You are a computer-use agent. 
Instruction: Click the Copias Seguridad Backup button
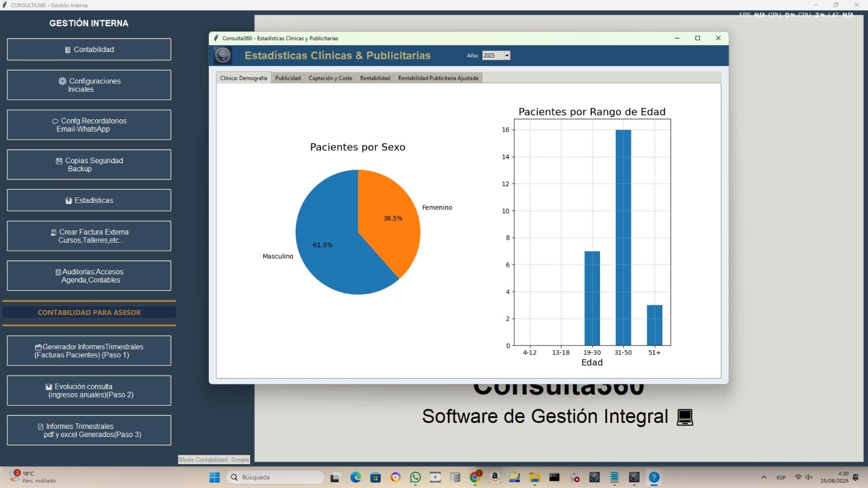click(89, 165)
